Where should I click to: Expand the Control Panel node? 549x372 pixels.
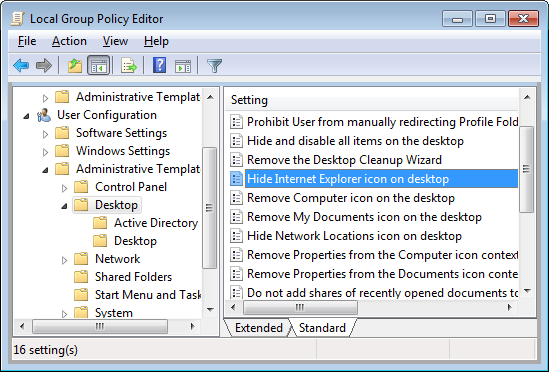(x=64, y=188)
